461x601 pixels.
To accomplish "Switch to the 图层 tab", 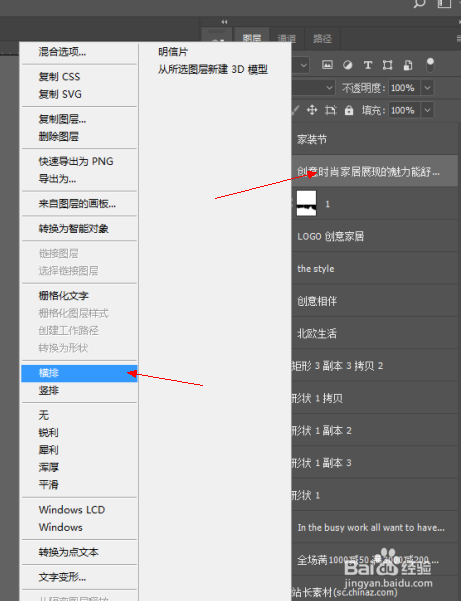I will point(252,38).
